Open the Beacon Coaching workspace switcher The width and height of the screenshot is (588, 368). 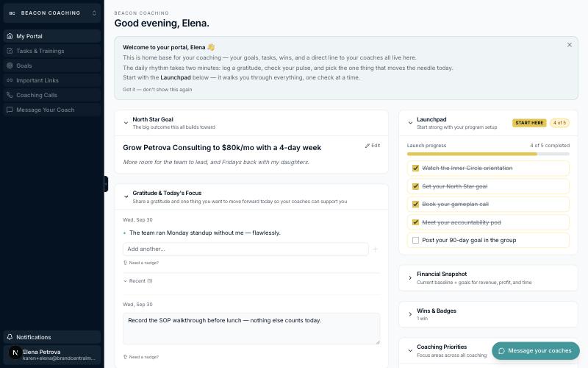(x=52, y=13)
